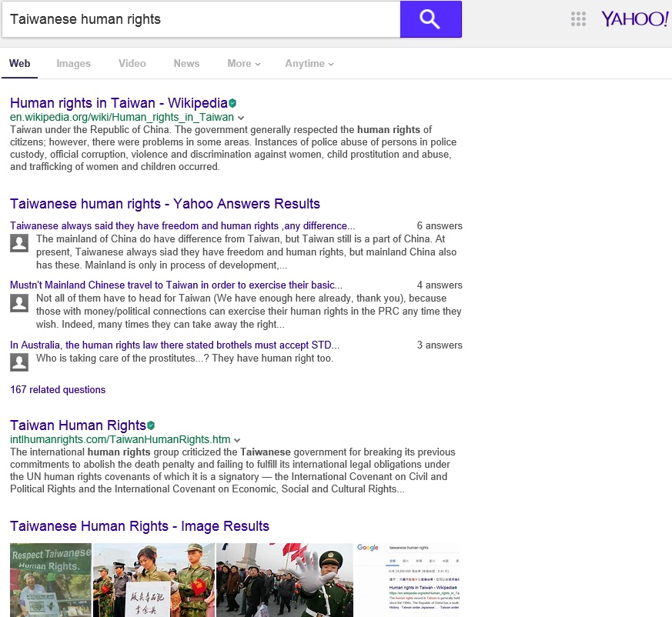The height and width of the screenshot is (617, 672).
Task: Click green verified badge beside Wikipedia result
Action: [x=232, y=103]
